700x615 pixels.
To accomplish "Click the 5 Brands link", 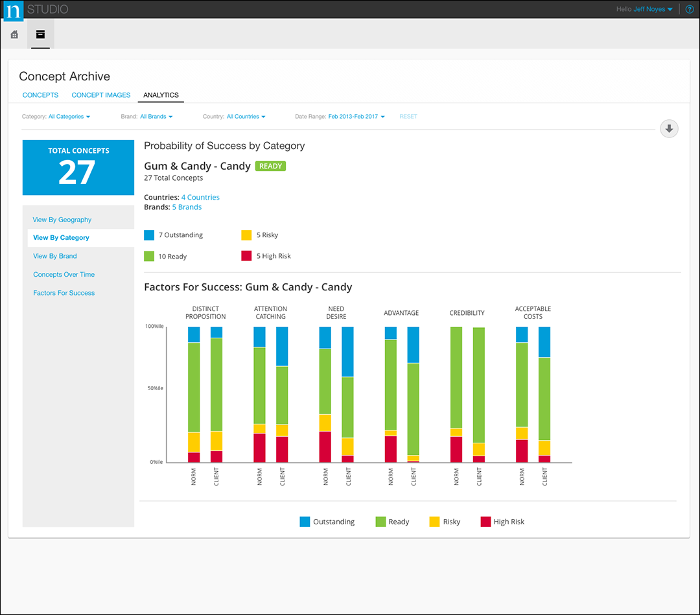I will [187, 207].
